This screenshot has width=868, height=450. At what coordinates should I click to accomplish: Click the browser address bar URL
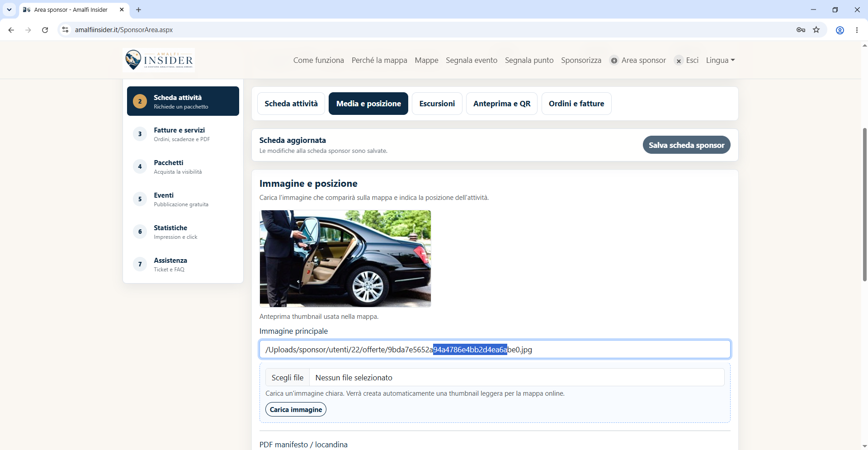(x=124, y=30)
